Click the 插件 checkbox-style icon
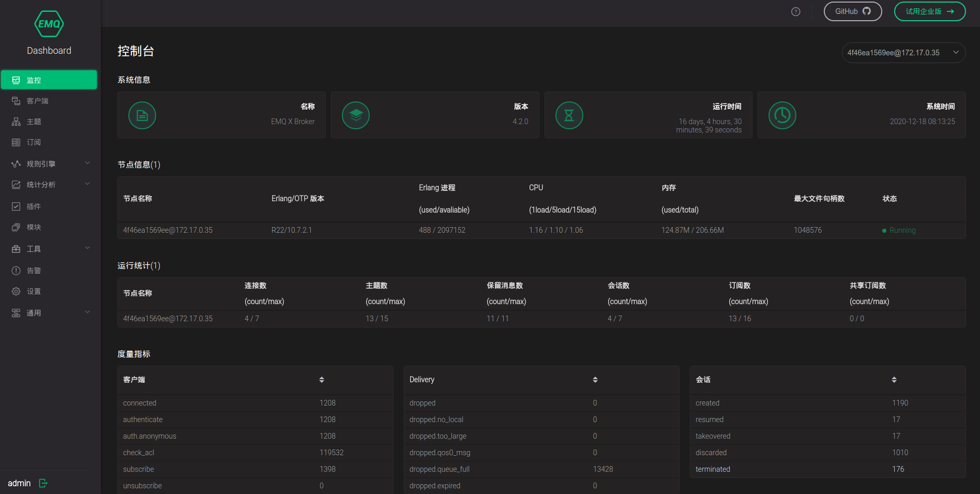 click(x=16, y=206)
